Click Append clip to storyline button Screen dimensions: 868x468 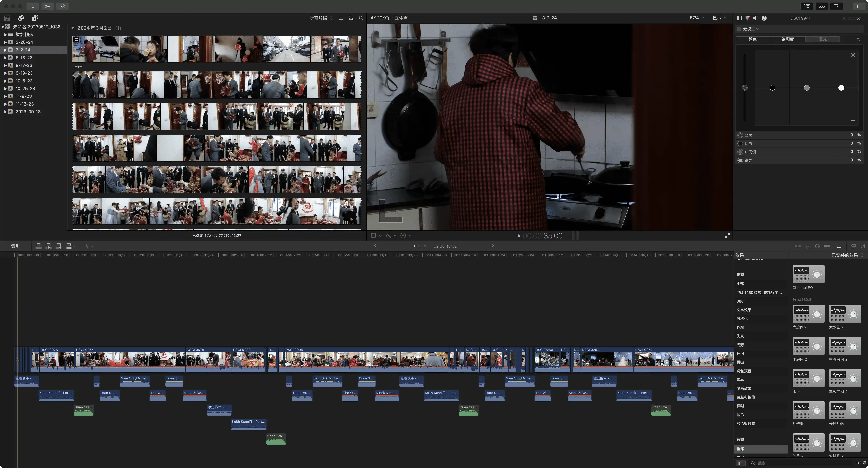[x=59, y=246]
